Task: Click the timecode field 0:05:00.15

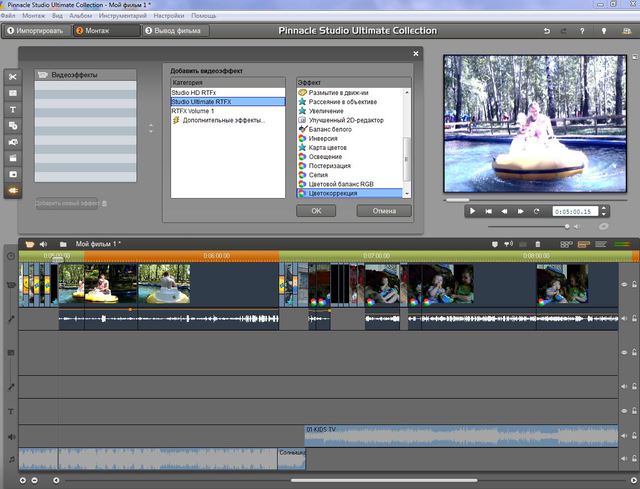Action: coord(576,211)
